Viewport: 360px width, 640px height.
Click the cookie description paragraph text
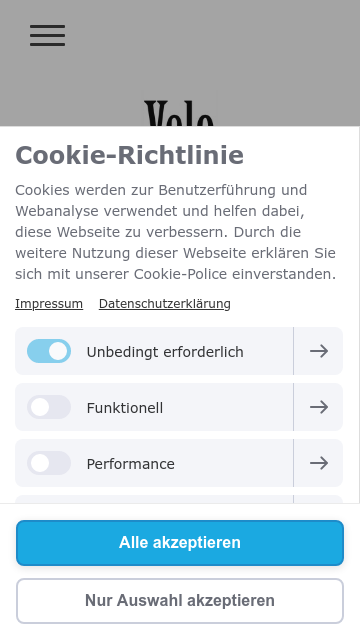pos(176,232)
